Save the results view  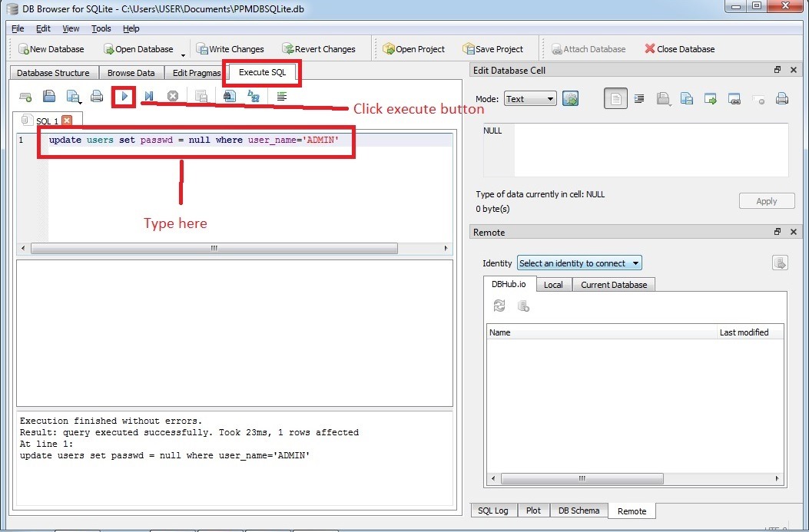[201, 97]
